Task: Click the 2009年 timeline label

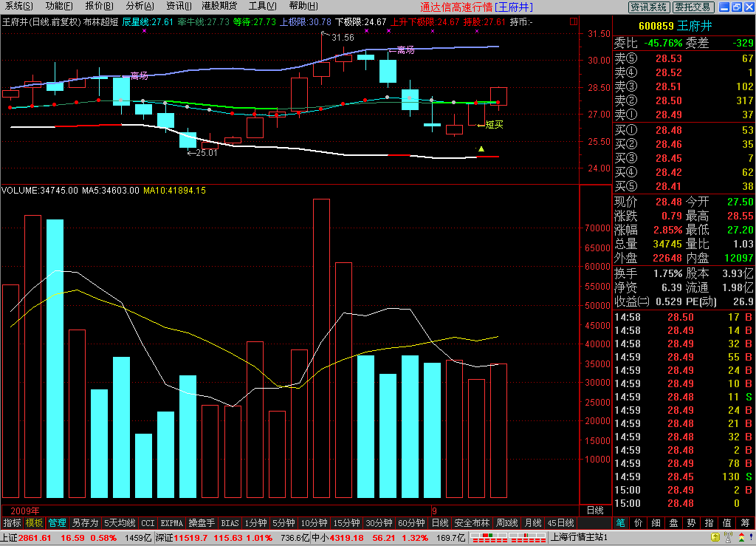Action: [25, 511]
